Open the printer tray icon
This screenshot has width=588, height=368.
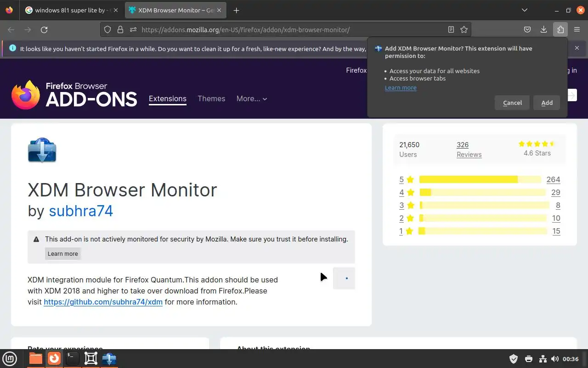pyautogui.click(x=528, y=359)
